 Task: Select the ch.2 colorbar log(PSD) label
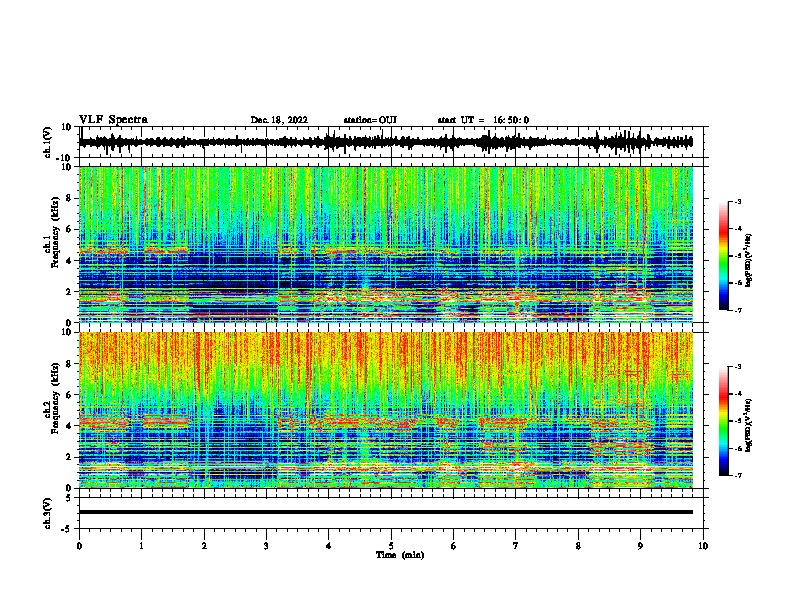pyautogui.click(x=748, y=425)
